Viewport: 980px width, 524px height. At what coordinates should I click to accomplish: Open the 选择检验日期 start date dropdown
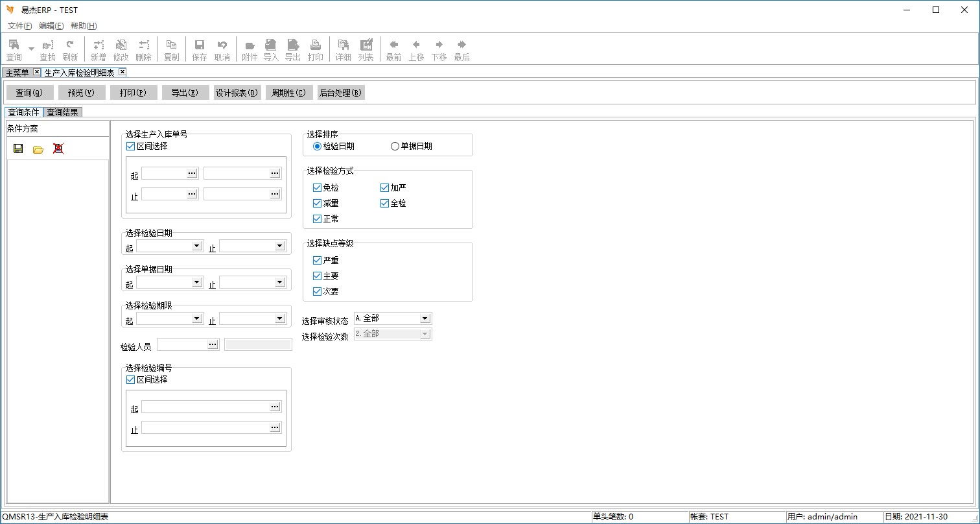[x=197, y=246]
